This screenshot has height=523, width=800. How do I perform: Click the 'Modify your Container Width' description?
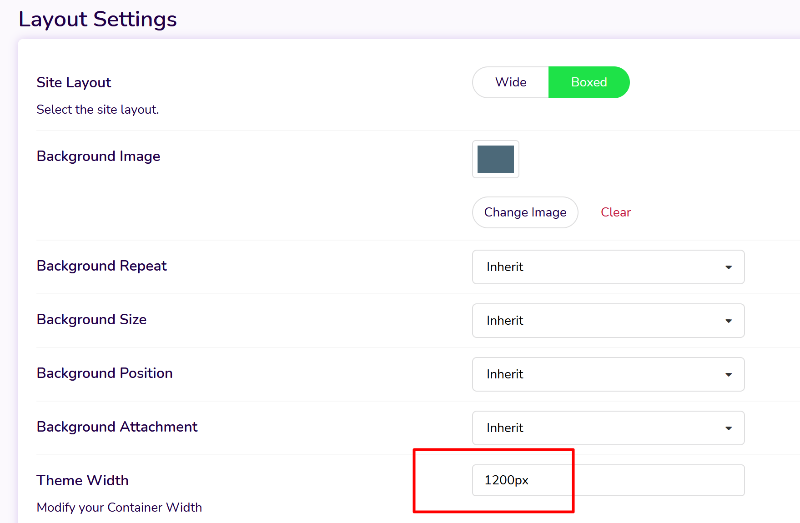point(119,507)
